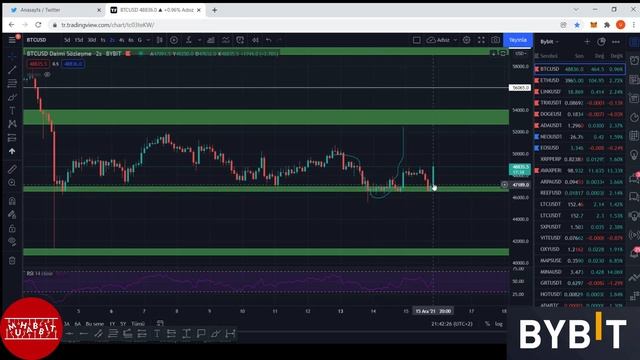Open the watchlist three-dot options menu
The width and height of the screenshot is (640, 360).
point(616,42)
